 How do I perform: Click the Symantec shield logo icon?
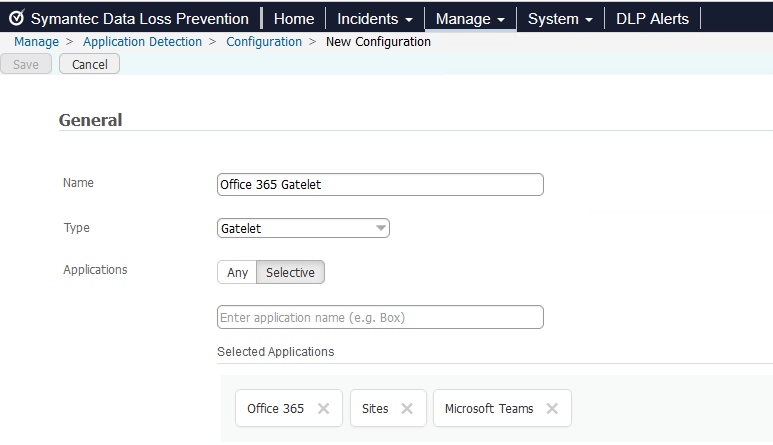[16, 18]
